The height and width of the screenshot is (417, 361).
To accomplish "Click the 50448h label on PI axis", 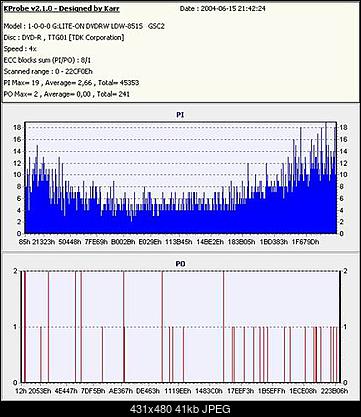I will [70, 242].
